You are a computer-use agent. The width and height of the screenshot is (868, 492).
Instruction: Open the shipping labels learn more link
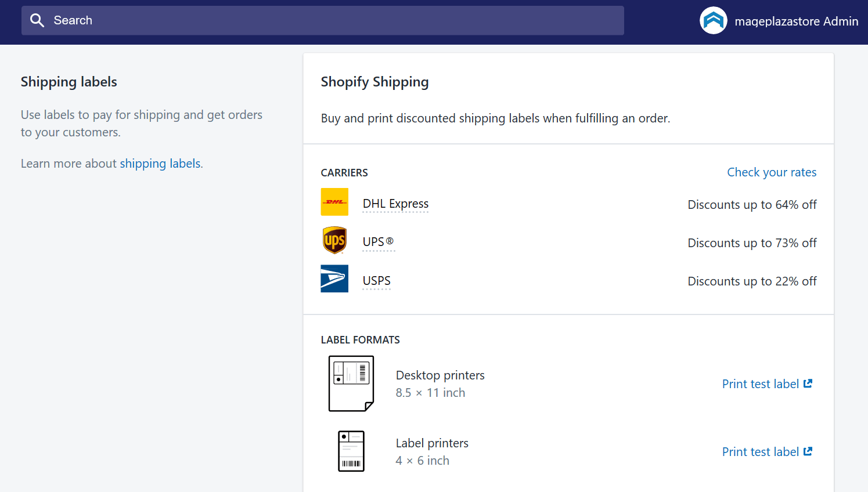(x=160, y=164)
